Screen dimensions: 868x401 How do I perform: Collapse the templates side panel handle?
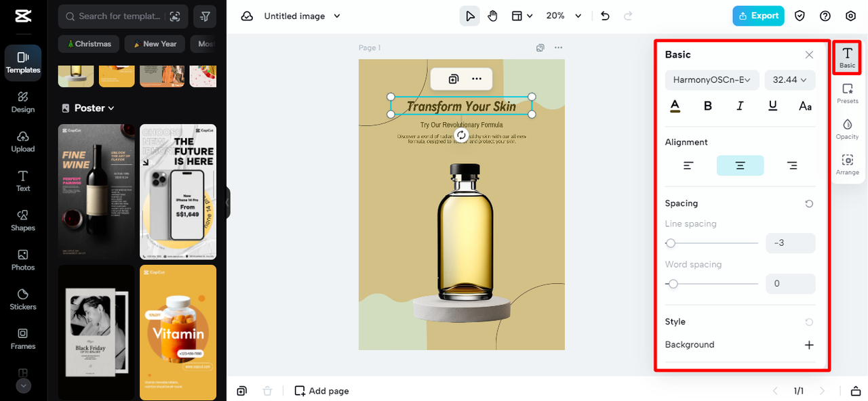(x=228, y=203)
